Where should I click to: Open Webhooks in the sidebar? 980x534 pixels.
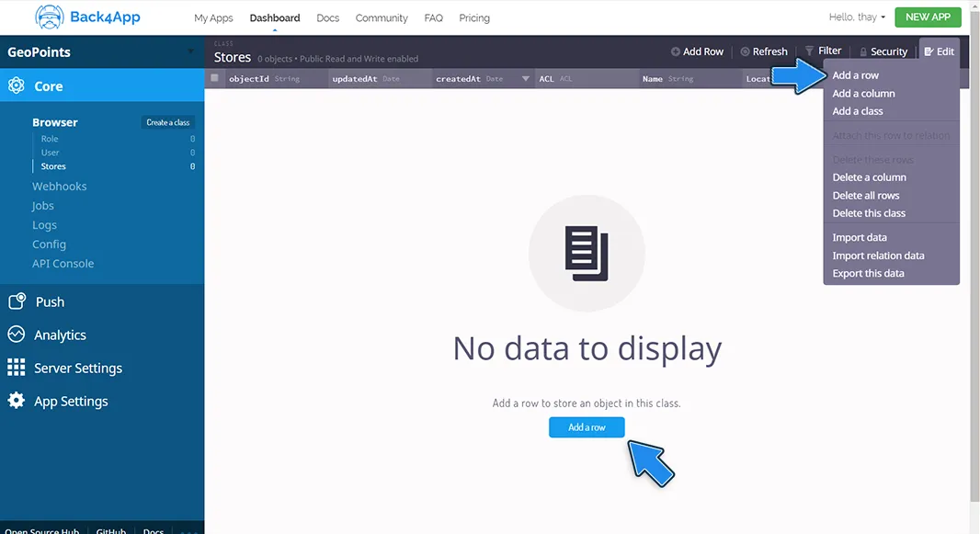[60, 187]
